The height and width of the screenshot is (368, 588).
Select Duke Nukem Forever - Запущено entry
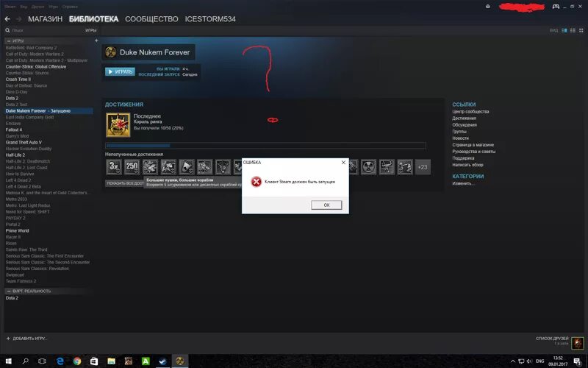pyautogui.click(x=49, y=111)
